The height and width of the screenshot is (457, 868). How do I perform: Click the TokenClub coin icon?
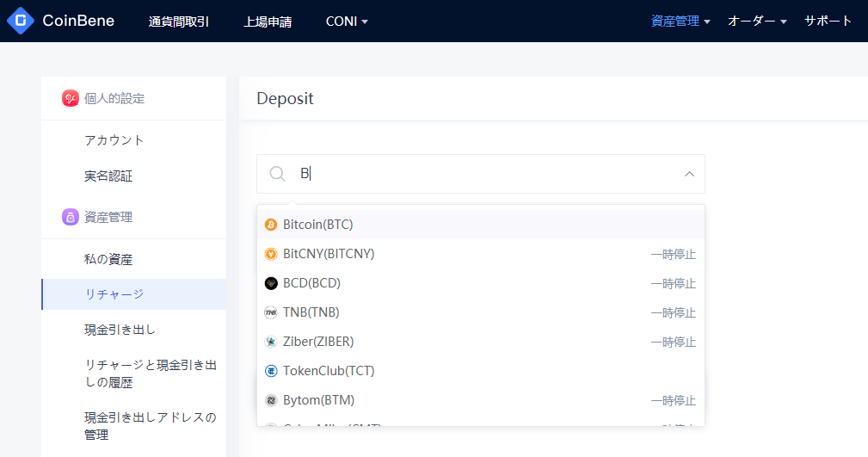tap(271, 371)
